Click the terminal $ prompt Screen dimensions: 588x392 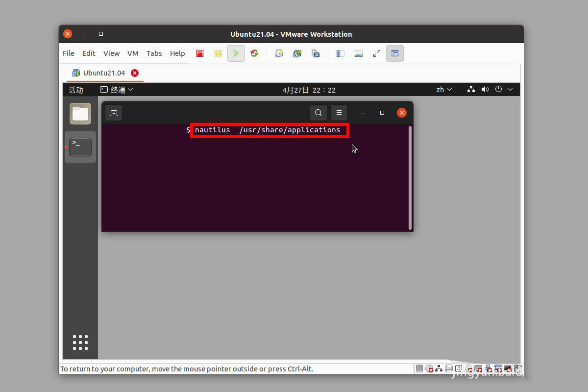[x=188, y=130]
